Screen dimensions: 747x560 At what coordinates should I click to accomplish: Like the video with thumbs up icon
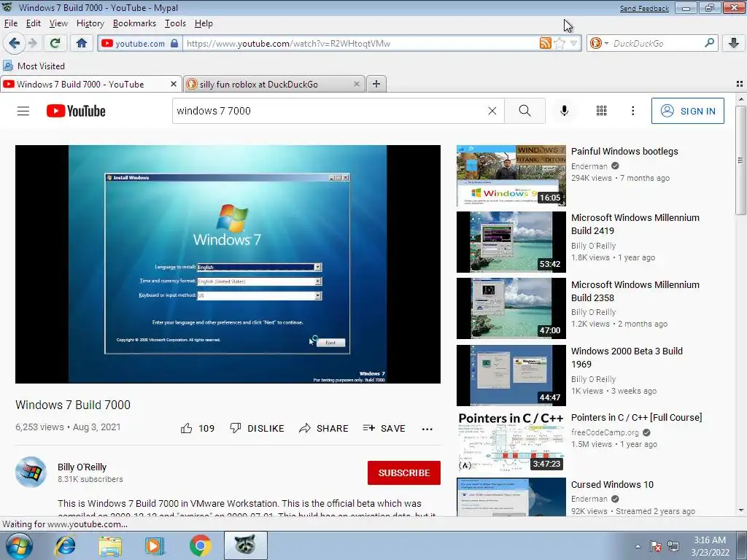coord(187,428)
